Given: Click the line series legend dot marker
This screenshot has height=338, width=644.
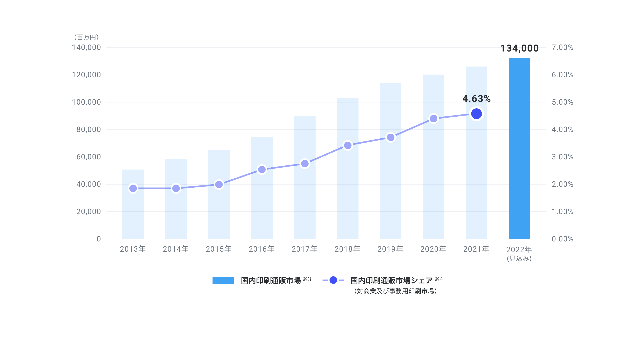Looking at the screenshot, I should pyautogui.click(x=333, y=280).
